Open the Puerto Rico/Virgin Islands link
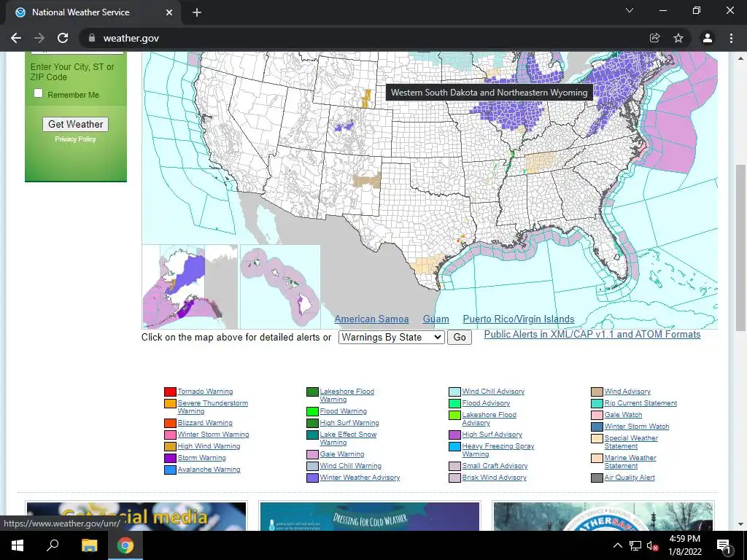 pos(519,319)
